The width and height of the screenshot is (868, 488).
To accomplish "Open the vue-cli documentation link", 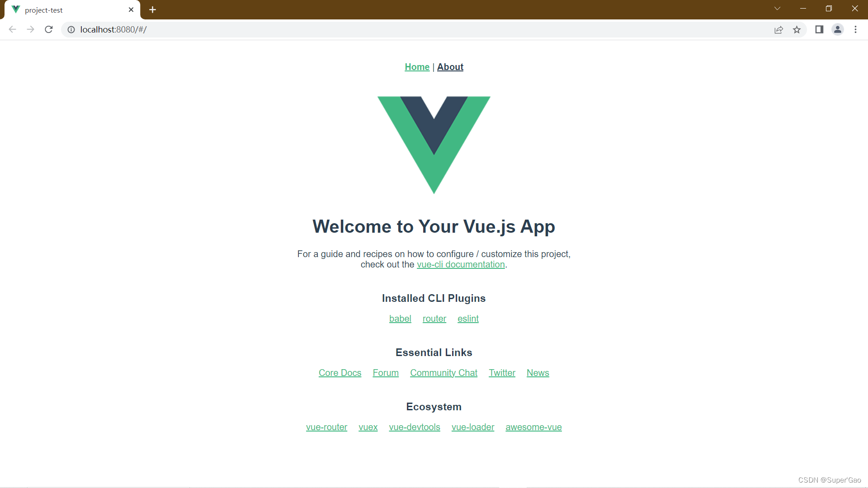I will click(x=460, y=264).
